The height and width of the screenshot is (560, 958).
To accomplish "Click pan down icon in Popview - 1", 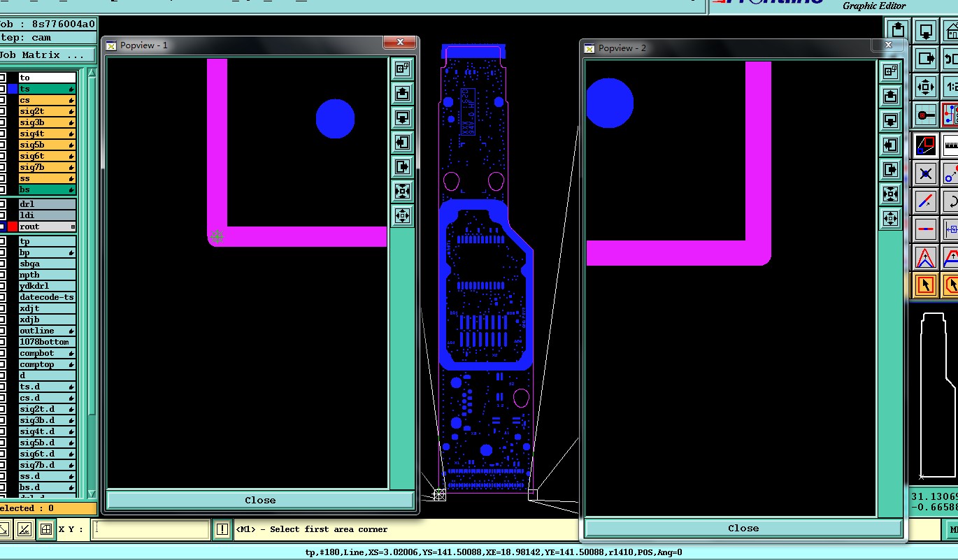I will [402, 117].
